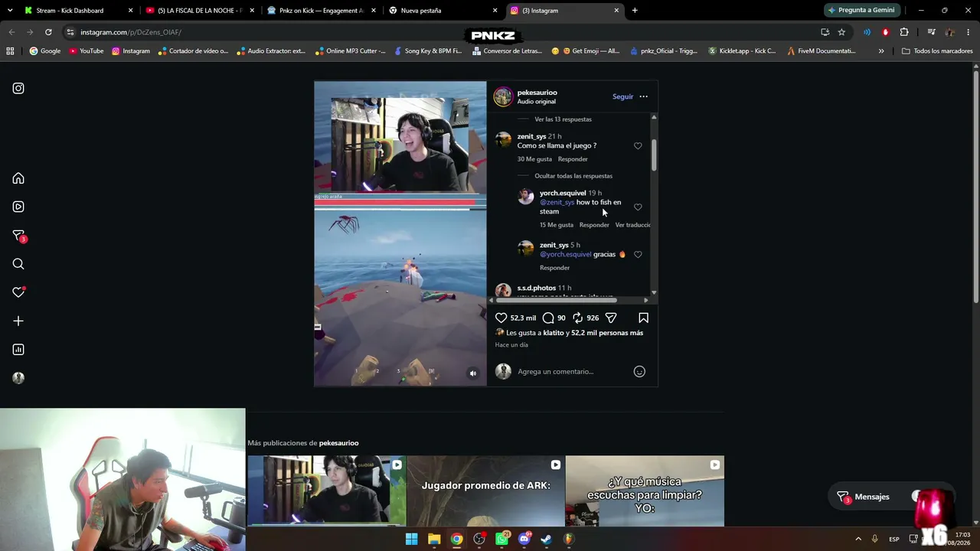The image size is (980, 551).
Task: Open the tab search dropdown arrow
Action: 10,11
